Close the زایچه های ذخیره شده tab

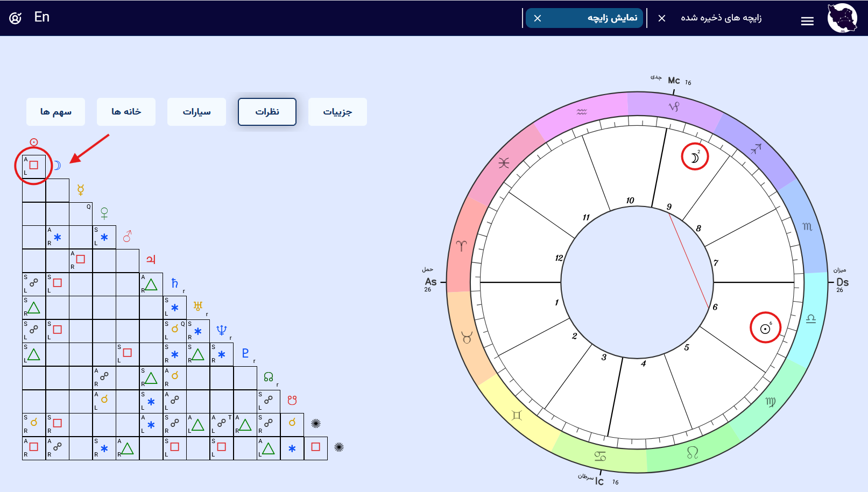point(662,18)
